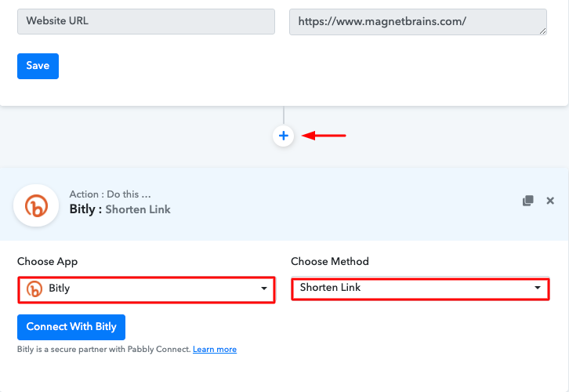
Task: Click the plus icon to add a step
Action: tap(284, 136)
